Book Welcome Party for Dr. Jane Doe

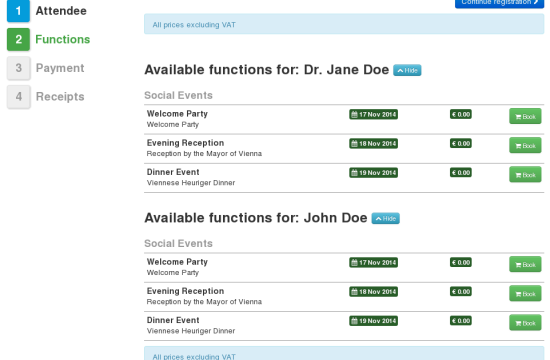pos(525,116)
